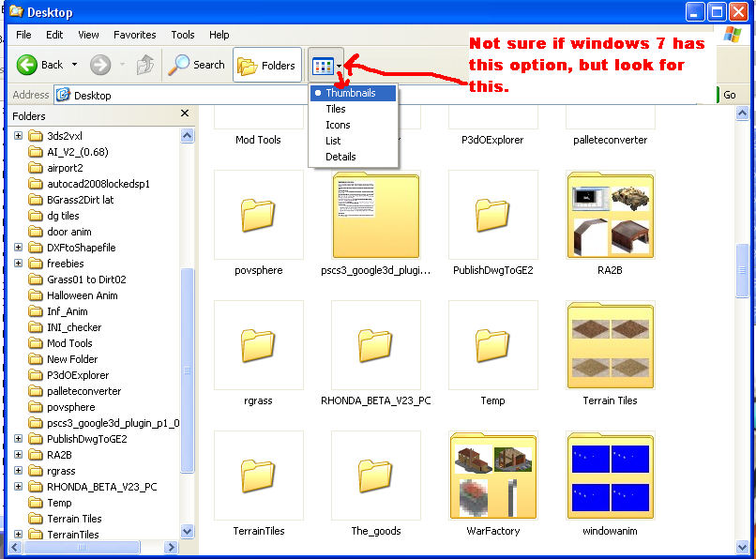This screenshot has width=756, height=559.
Task: Select windowanim folder thumbnail
Action: tap(611, 476)
